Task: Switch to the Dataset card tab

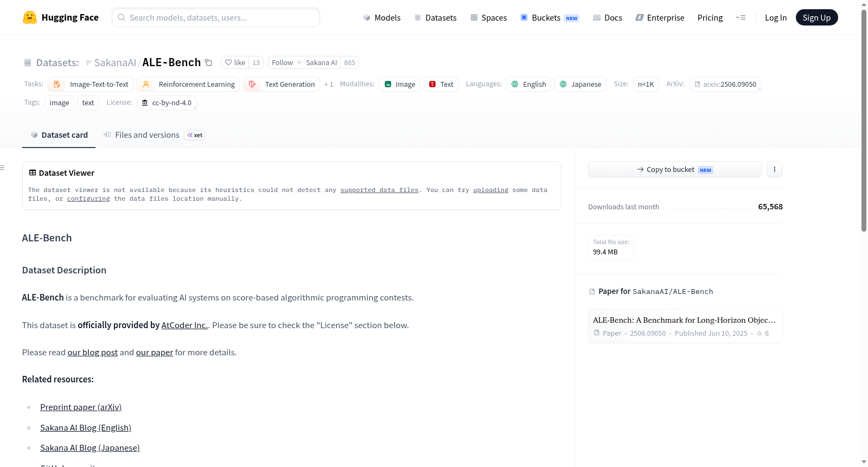Action: [59, 135]
